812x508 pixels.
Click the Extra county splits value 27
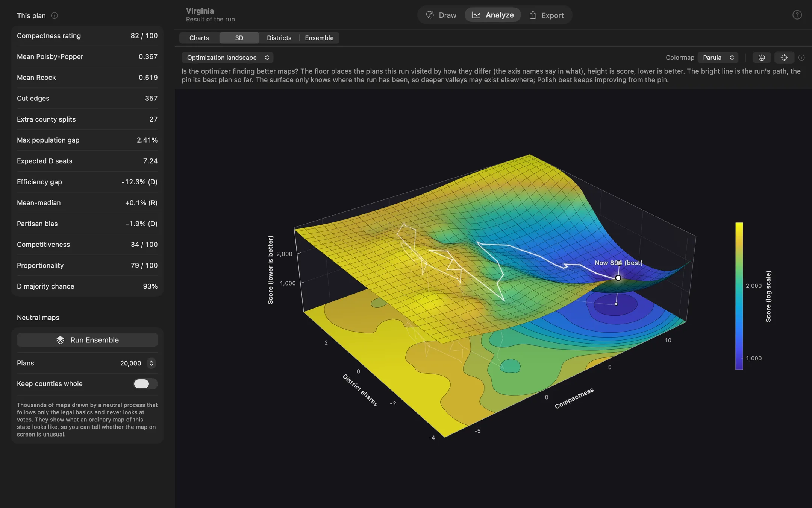153,119
